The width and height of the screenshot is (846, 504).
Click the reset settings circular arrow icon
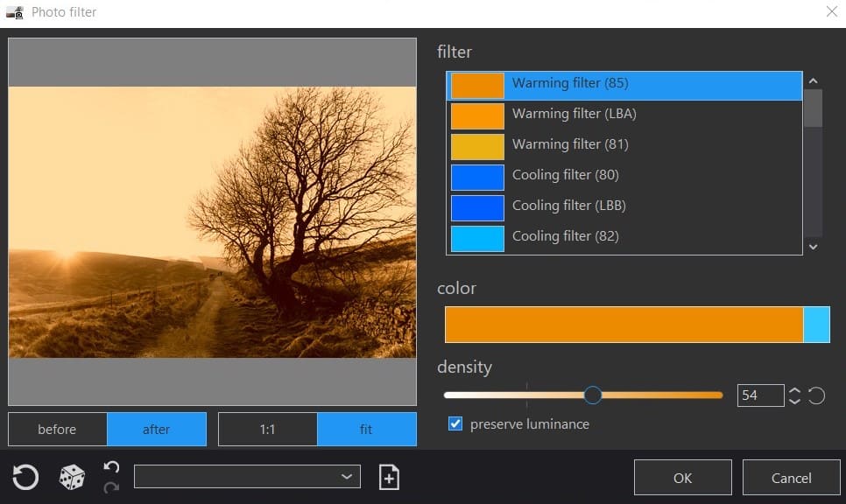click(x=25, y=477)
